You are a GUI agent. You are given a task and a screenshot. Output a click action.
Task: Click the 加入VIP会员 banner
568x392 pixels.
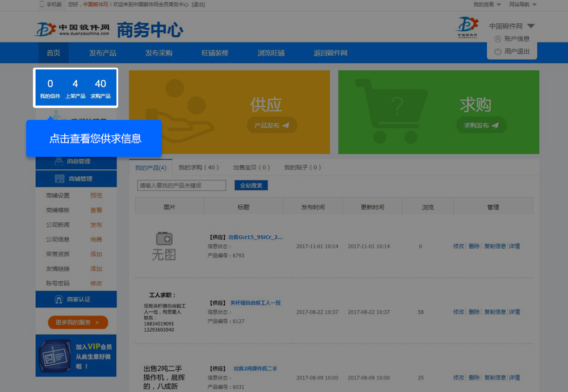(76, 355)
